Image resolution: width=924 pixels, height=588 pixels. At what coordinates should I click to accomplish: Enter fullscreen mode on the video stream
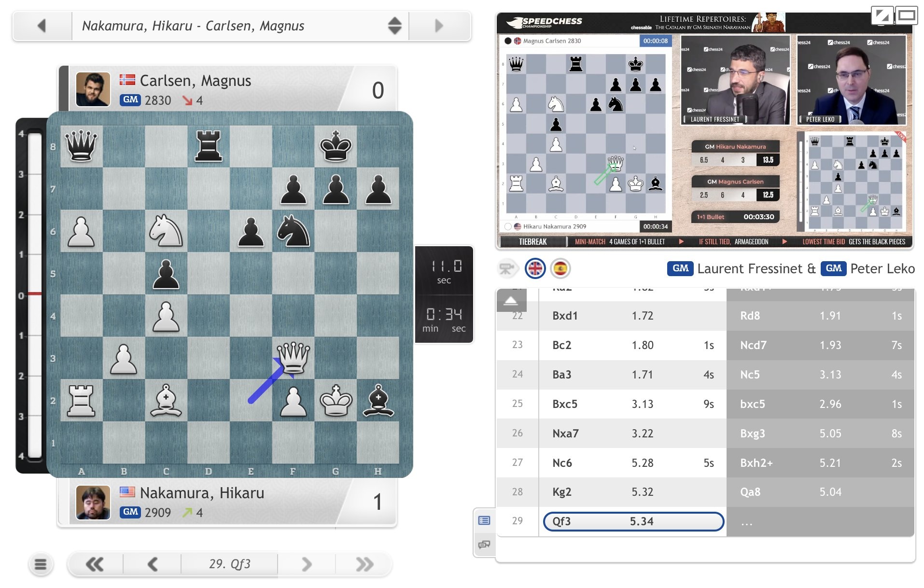click(x=882, y=15)
